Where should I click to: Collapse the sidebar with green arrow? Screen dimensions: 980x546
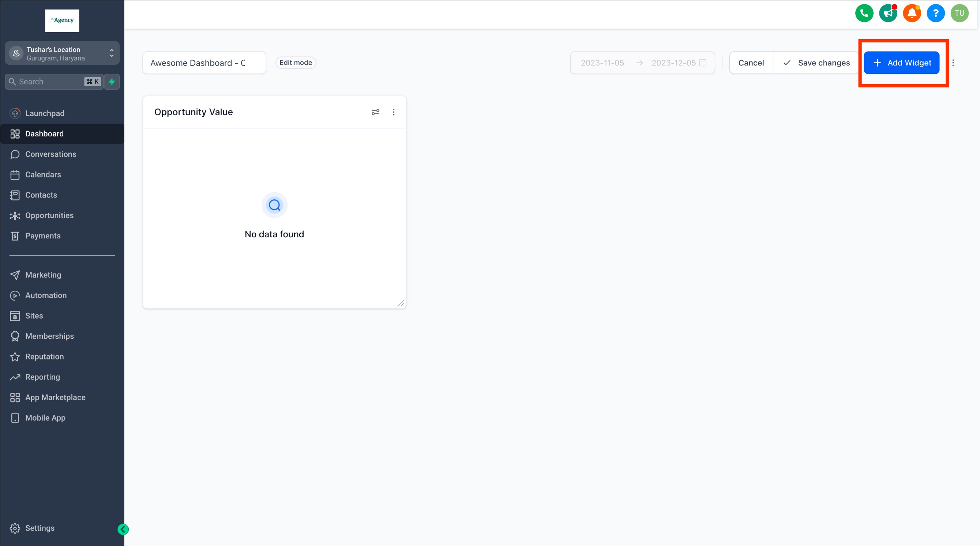click(x=123, y=529)
